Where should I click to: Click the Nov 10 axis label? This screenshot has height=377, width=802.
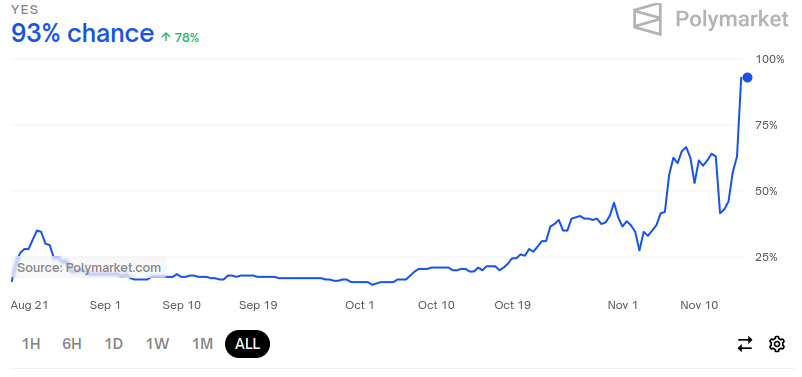pyautogui.click(x=699, y=305)
